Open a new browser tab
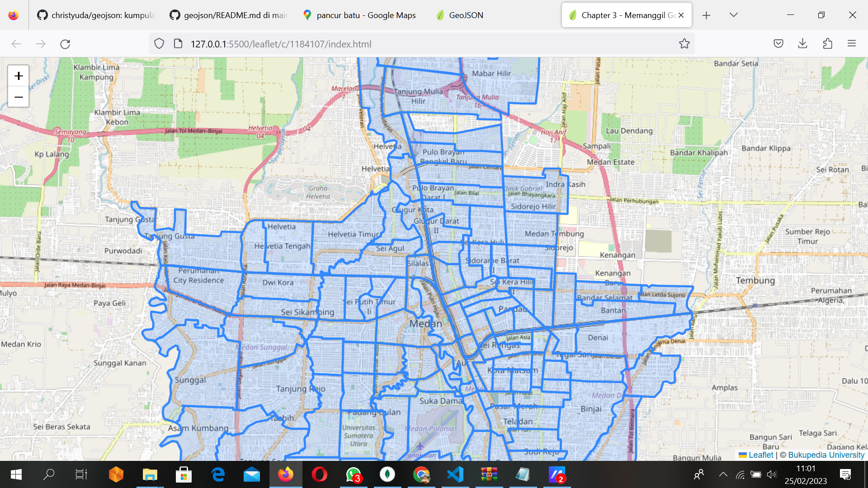 coord(706,15)
